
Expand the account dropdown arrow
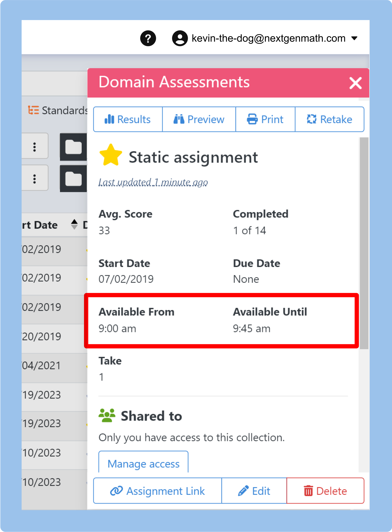pos(354,38)
